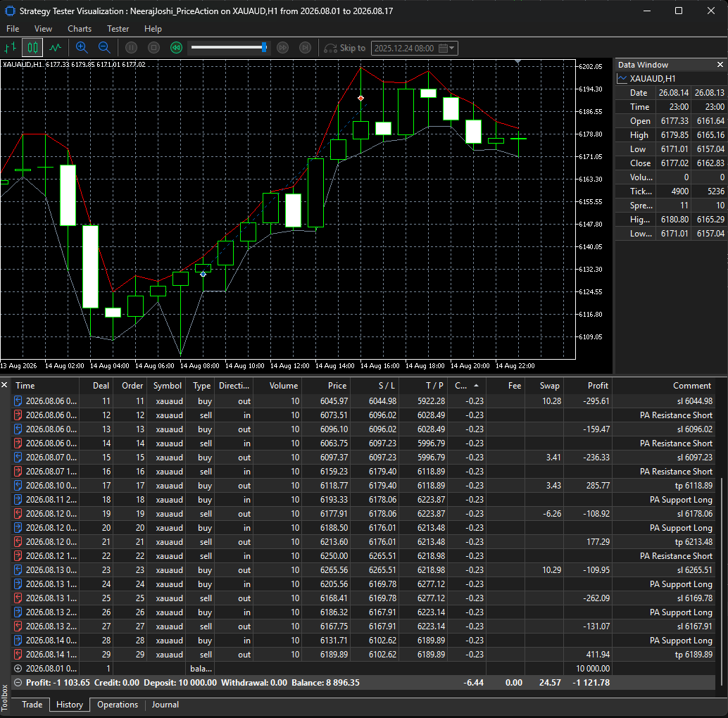Select comment 'tp 6118.89'
The height and width of the screenshot is (718, 728).
click(x=694, y=486)
